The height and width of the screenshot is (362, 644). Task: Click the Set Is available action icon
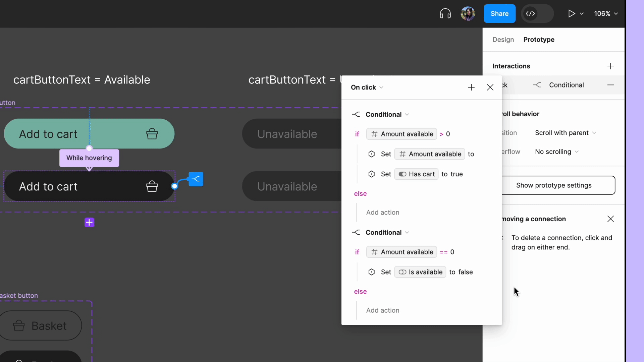coord(371,272)
